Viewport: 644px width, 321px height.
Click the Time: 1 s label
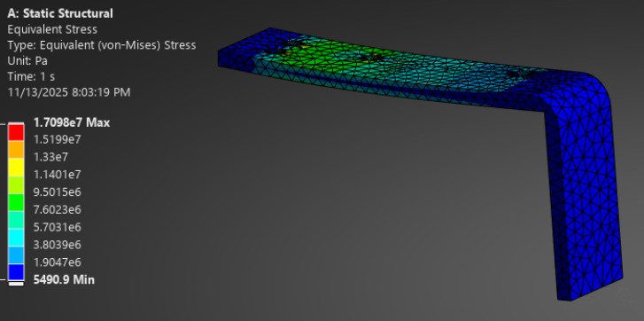click(x=31, y=76)
